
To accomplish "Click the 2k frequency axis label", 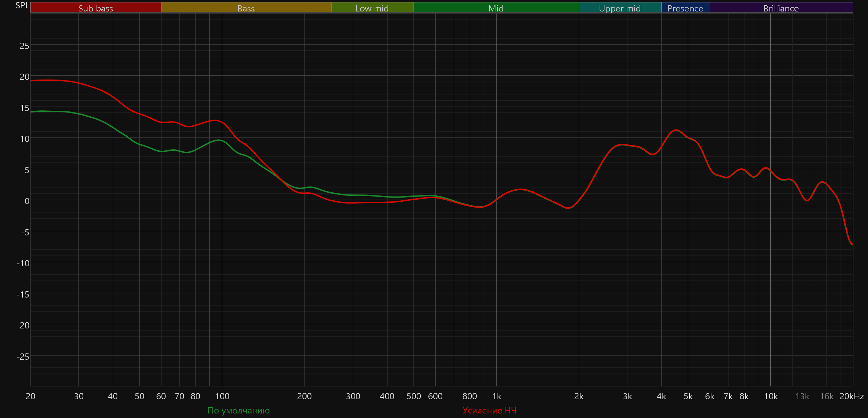I will tap(579, 396).
